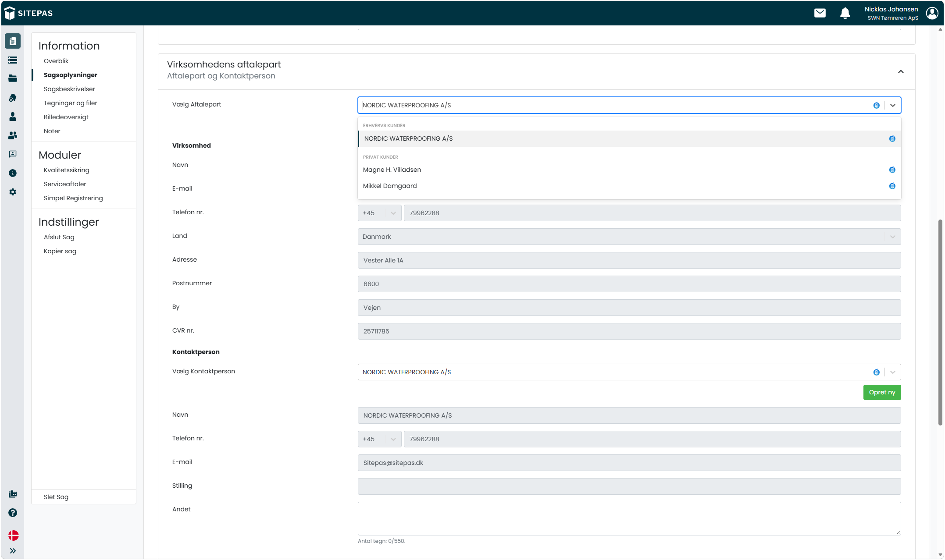Toggle the Vælg Aftalepart dropdown arrow
Image resolution: width=945 pixels, height=560 pixels.
(x=893, y=105)
